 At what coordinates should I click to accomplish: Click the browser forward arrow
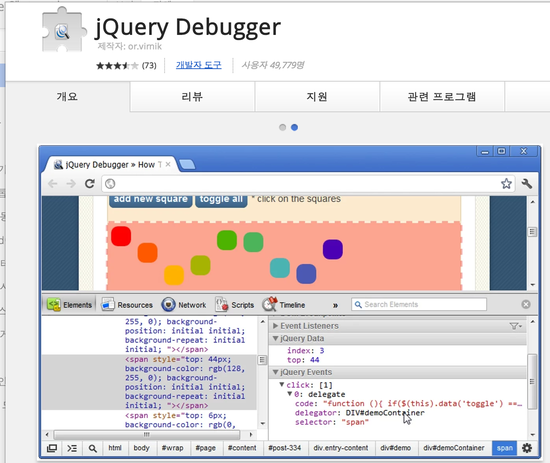[71, 183]
